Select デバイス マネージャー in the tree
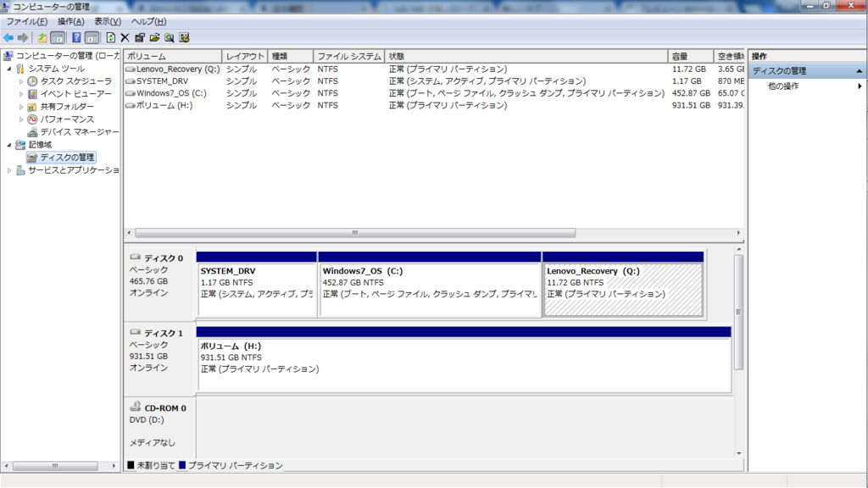Viewport: 868px width, 488px height. [80, 132]
